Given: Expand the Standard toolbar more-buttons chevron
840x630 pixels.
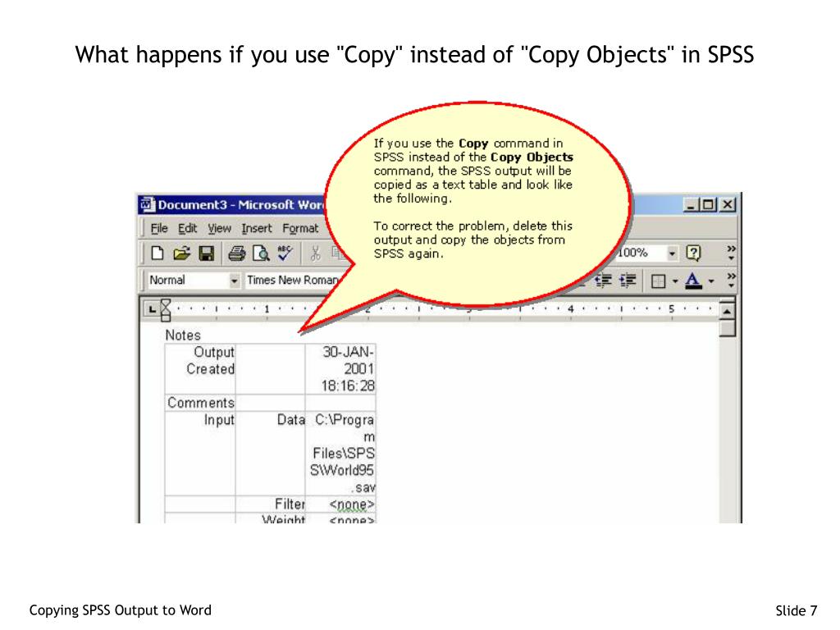Looking at the screenshot, I should tap(731, 253).
